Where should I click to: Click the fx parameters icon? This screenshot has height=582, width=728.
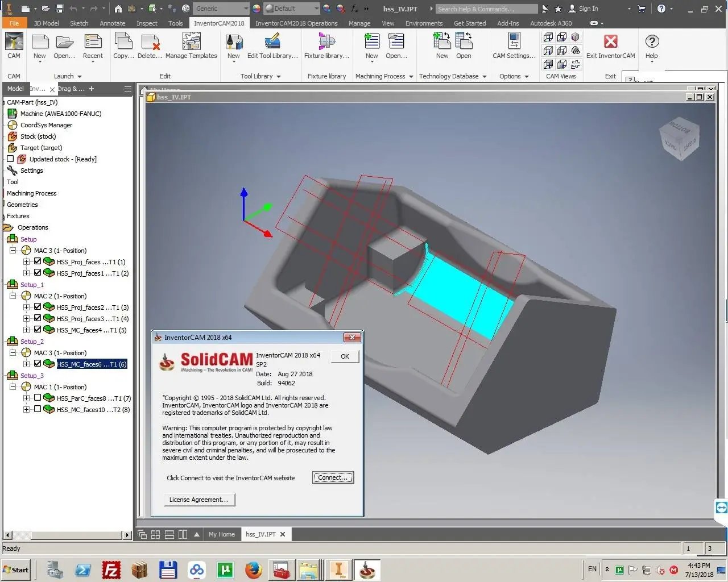[354, 9]
